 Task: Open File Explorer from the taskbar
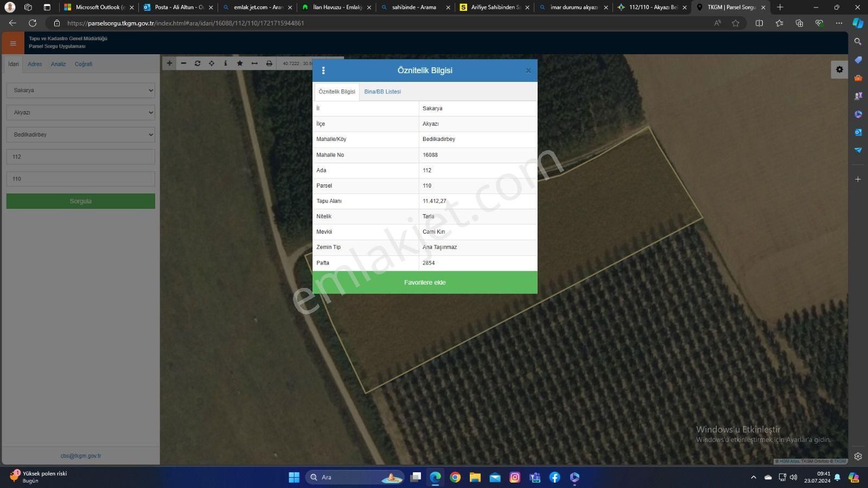pyautogui.click(x=475, y=477)
